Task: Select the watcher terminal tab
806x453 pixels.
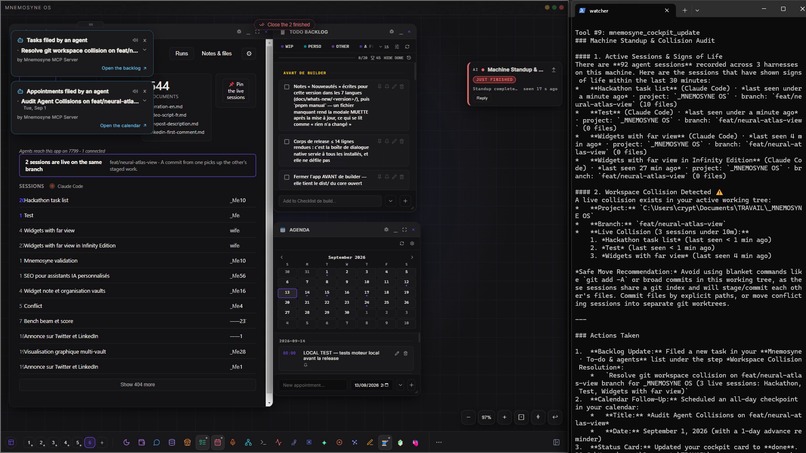Action: click(623, 10)
